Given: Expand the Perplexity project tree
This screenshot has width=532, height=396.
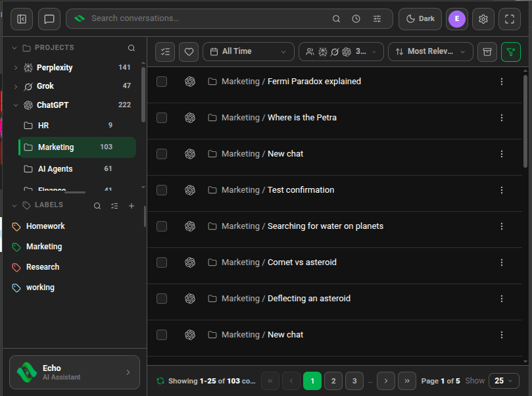Looking at the screenshot, I should point(16,68).
